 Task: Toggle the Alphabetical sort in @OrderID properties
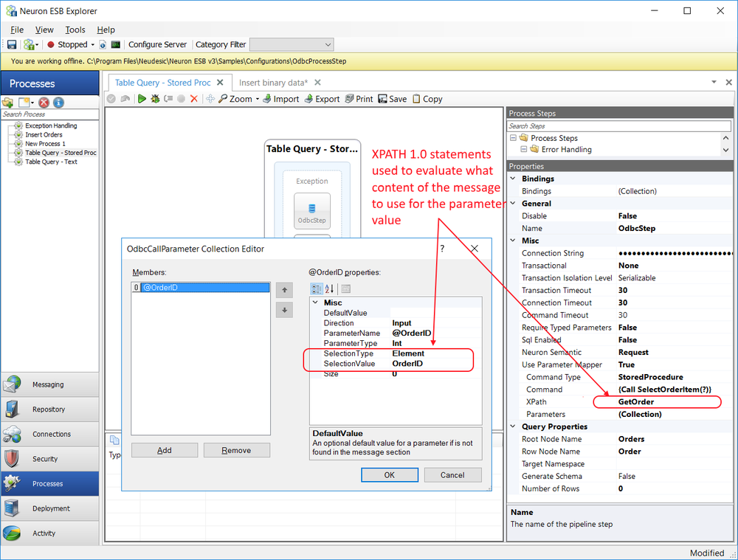click(x=329, y=288)
